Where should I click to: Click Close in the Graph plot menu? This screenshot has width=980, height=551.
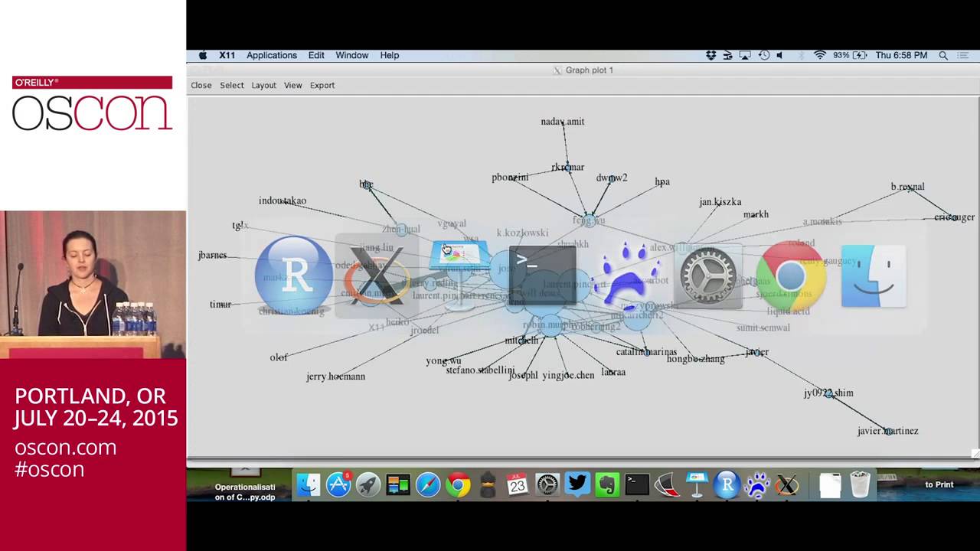[201, 85]
